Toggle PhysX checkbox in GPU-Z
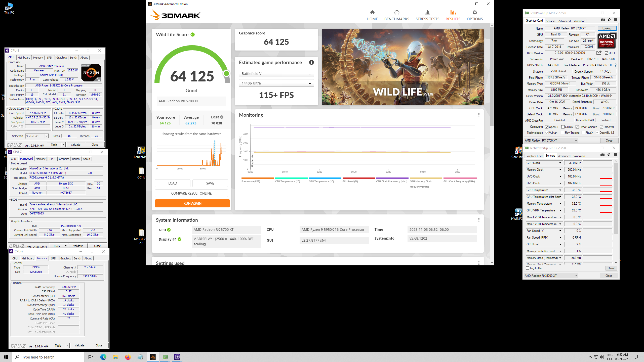Viewport: 644px width, 362px height. [x=583, y=133]
